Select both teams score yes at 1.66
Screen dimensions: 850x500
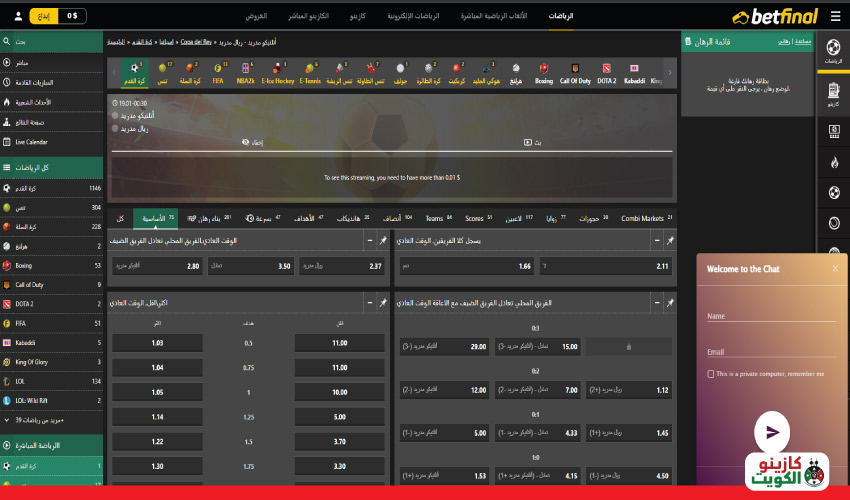467,266
